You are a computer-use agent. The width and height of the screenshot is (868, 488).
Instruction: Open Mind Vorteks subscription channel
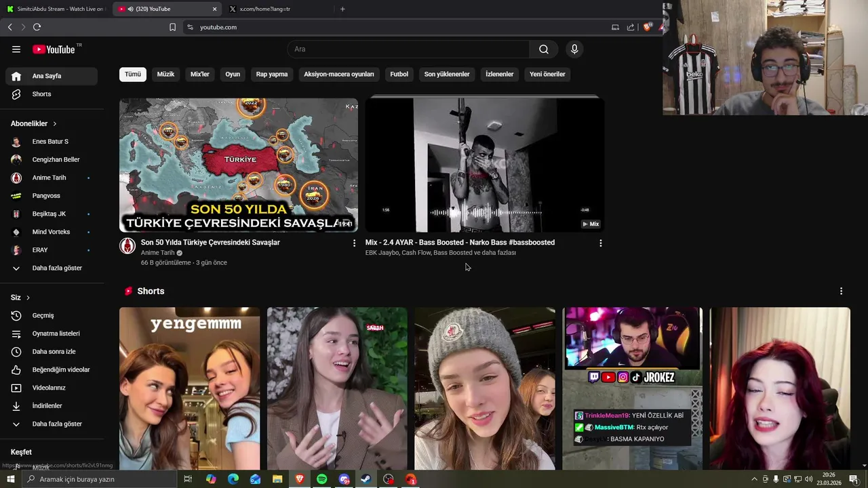pos(52,232)
